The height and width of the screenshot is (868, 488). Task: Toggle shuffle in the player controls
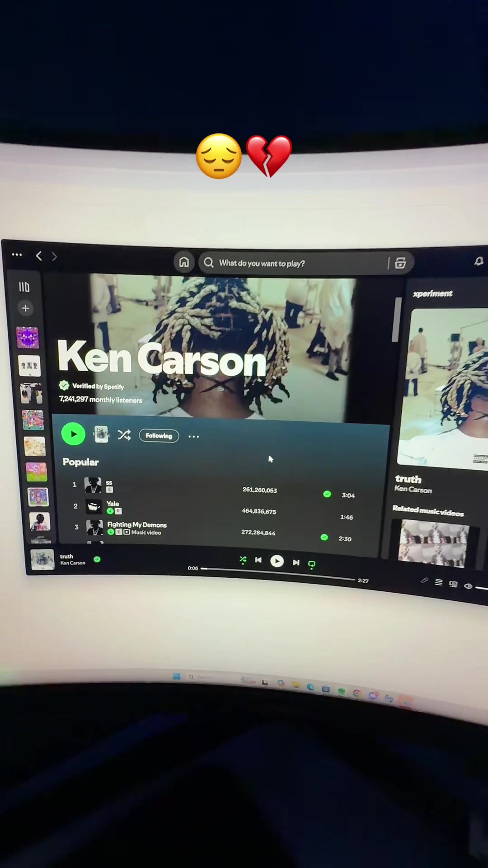pyautogui.click(x=243, y=560)
